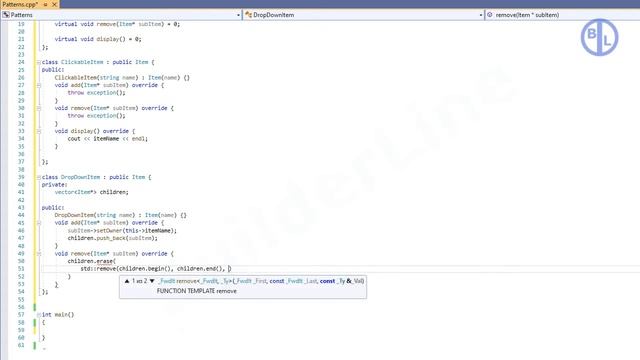Collapse DropDownItem add method on line 45
Screen dimensions: 640x360
point(38,223)
